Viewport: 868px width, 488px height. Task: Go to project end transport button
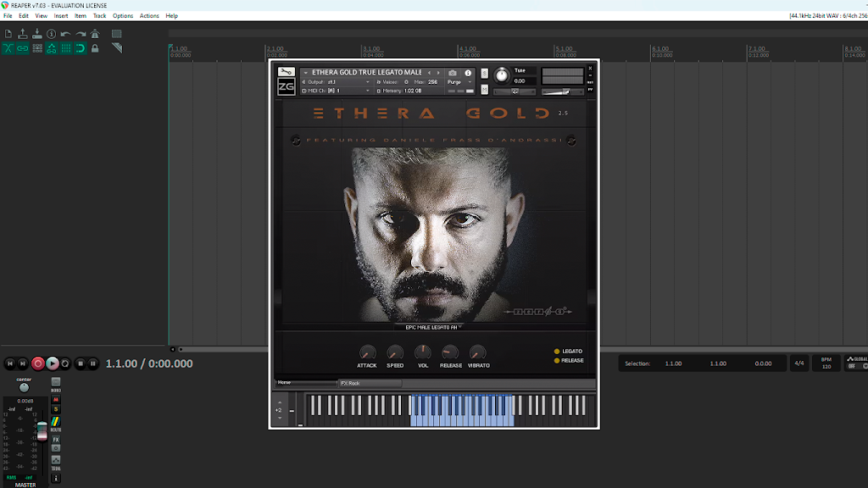[23, 364]
